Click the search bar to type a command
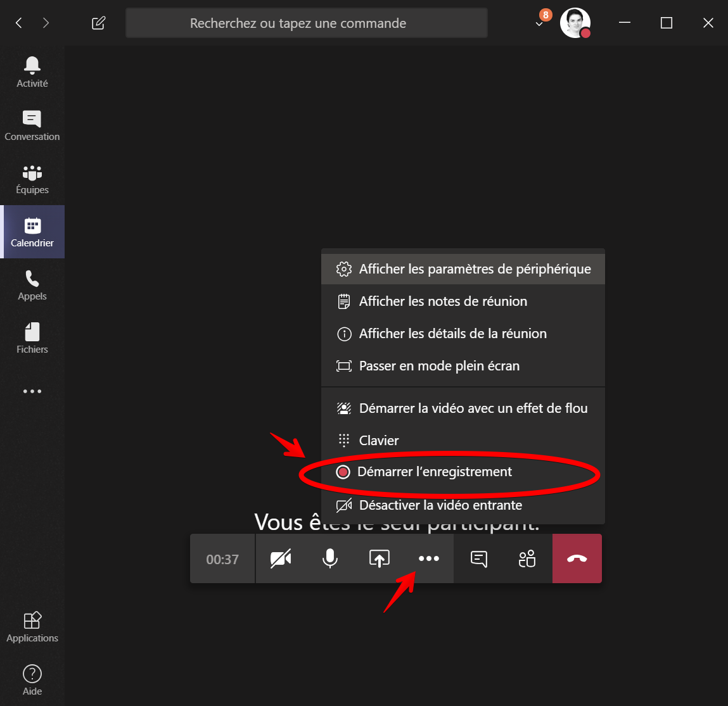Screen dimensions: 728x706 [306, 23]
